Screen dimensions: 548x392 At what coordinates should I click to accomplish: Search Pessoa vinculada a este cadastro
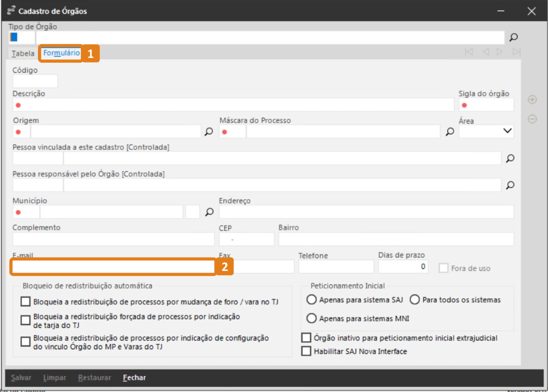coord(510,159)
